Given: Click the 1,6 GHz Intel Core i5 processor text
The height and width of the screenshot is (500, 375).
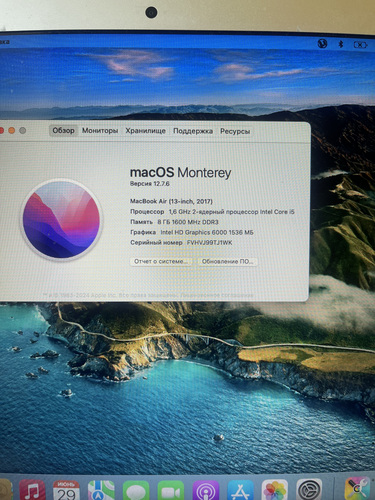Looking at the screenshot, I should [x=232, y=212].
